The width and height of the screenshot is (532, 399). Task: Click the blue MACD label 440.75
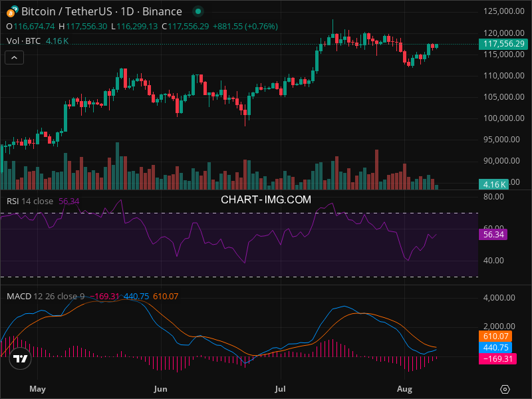[x=495, y=347]
